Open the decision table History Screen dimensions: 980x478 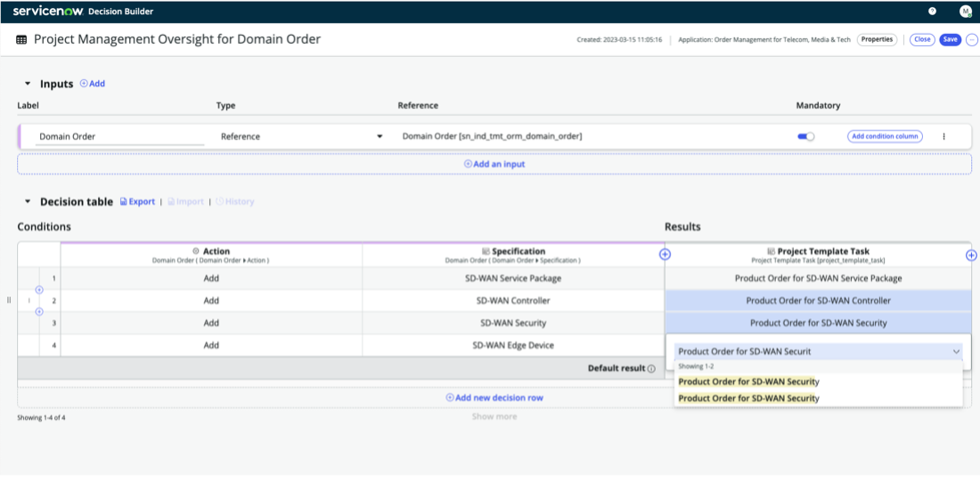[x=235, y=202]
